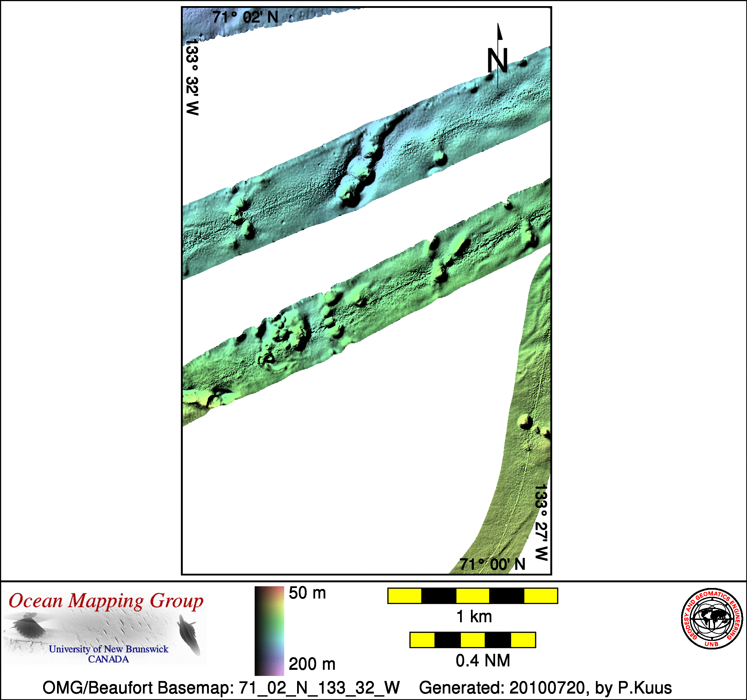
Task: Click the 133° 27' W longitude label
Action: [x=541, y=522]
